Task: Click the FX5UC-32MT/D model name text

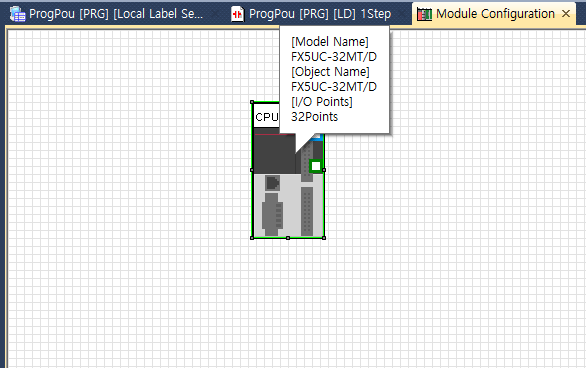Action: [x=334, y=57]
